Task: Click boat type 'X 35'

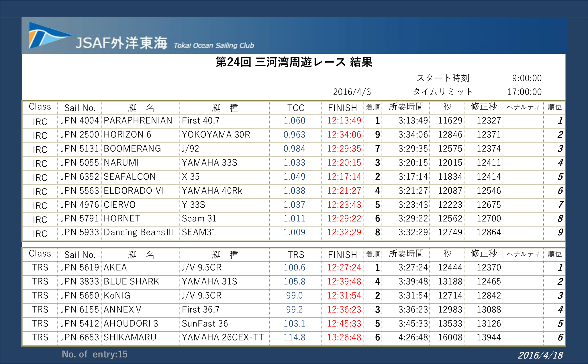Action: 191,177
